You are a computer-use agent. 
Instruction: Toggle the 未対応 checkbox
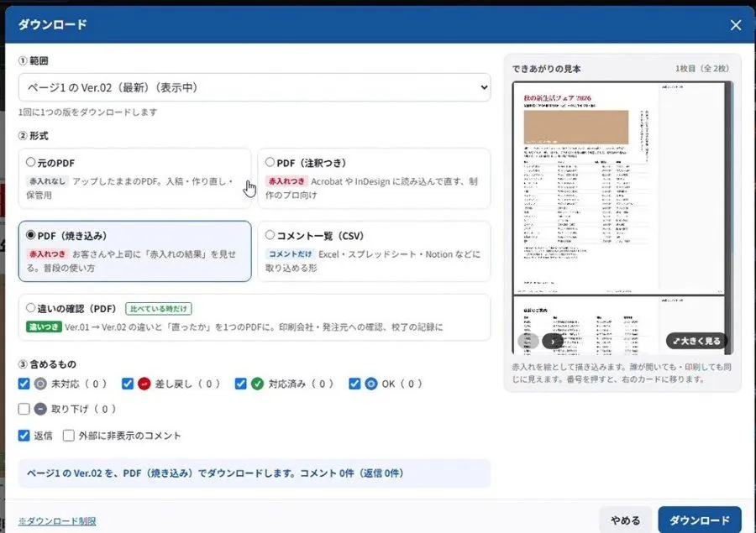[24, 384]
